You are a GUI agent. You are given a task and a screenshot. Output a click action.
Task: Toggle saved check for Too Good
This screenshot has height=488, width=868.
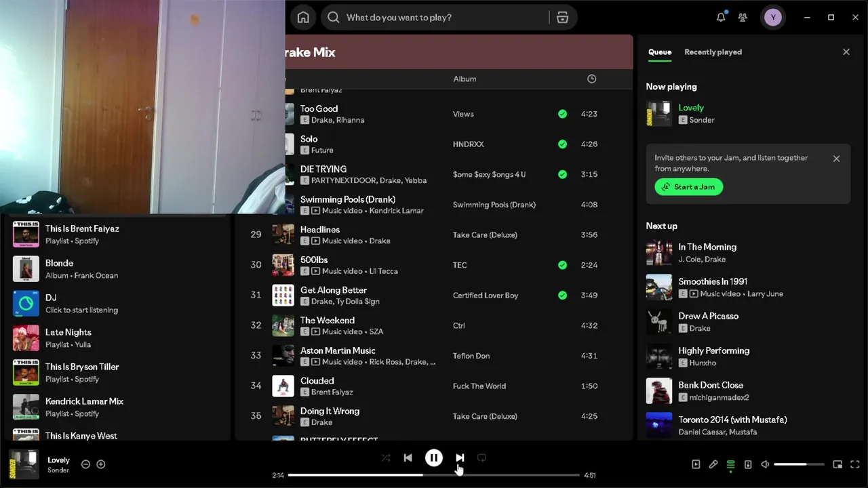point(562,114)
